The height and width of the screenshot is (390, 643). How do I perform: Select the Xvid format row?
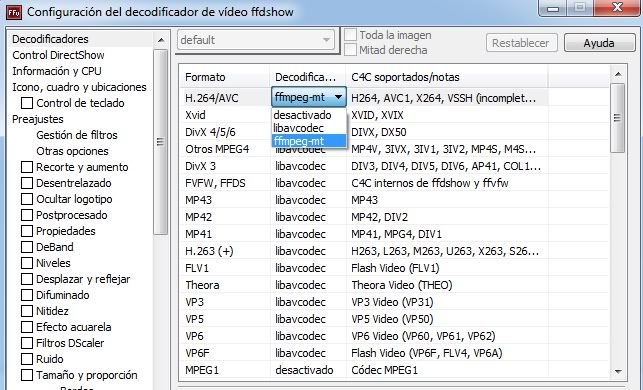point(195,115)
